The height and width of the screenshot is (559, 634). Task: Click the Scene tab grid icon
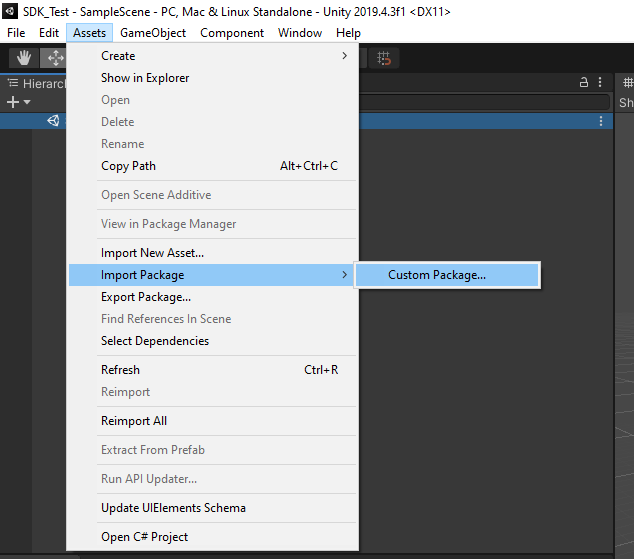(627, 83)
